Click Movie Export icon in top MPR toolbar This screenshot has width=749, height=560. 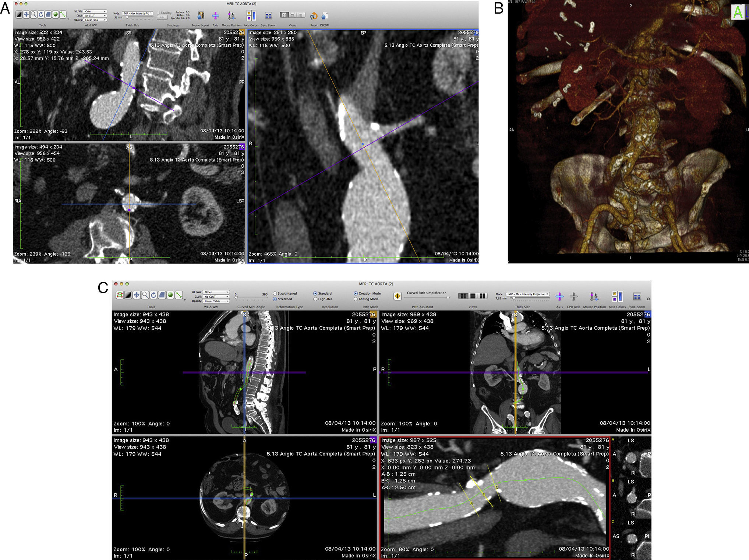point(201,15)
